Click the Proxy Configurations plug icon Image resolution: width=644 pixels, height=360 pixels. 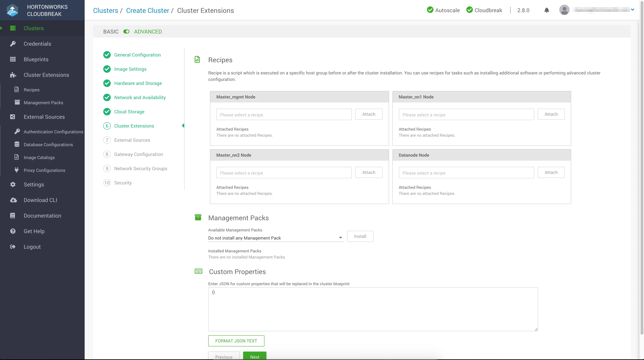coord(16,170)
